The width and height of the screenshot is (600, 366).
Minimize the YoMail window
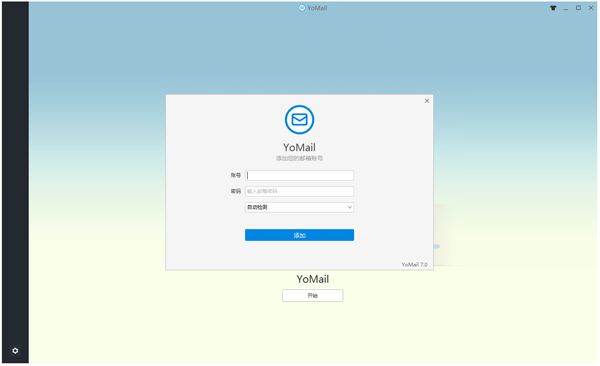click(x=566, y=8)
